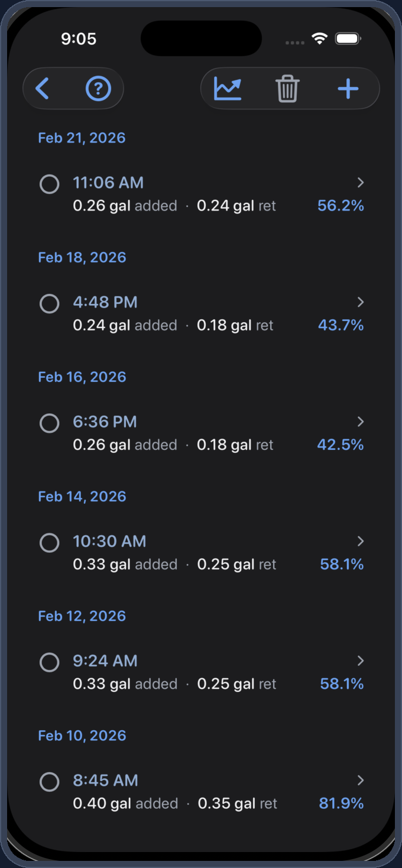
Task: Tap the 42.5% retention value
Action: pyautogui.click(x=341, y=445)
